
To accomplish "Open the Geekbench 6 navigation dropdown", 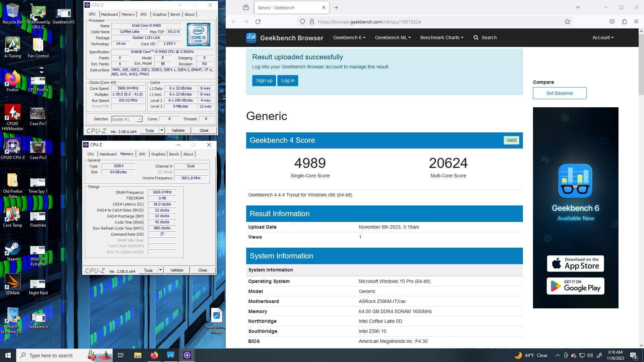I will (x=349, y=38).
